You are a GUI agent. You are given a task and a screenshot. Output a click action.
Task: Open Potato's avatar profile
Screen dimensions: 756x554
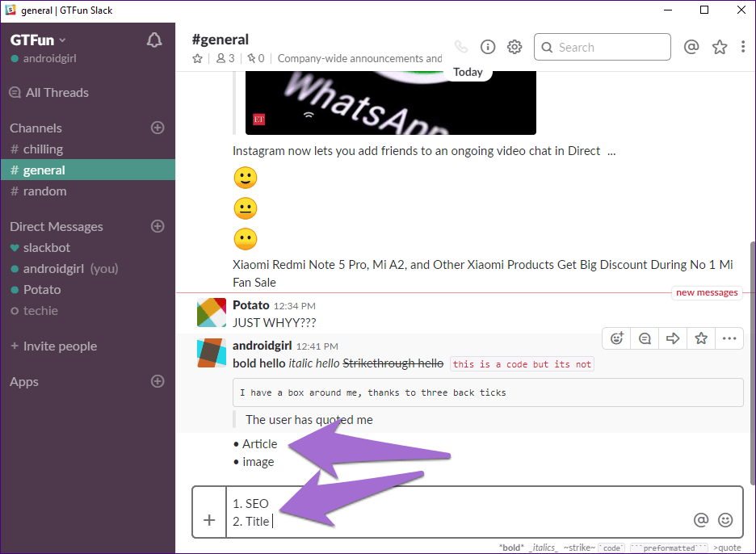click(x=212, y=313)
